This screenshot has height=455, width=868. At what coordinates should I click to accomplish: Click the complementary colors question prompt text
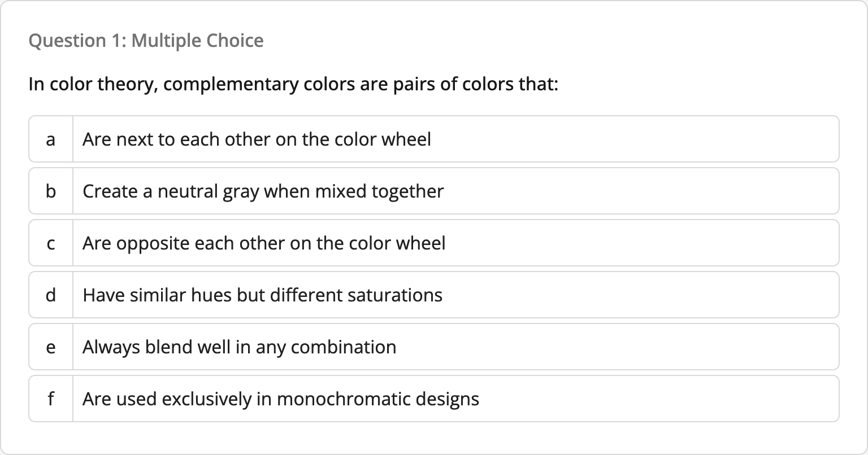(x=293, y=85)
